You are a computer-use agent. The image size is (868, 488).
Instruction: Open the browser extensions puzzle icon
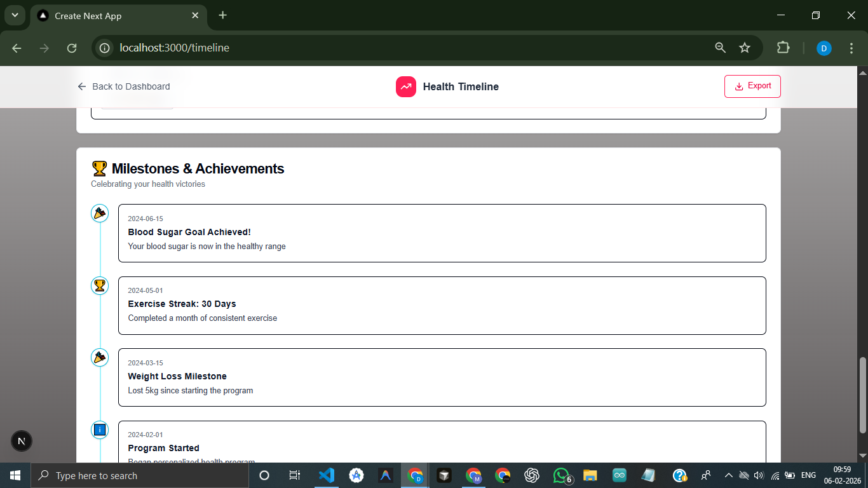tap(783, 48)
